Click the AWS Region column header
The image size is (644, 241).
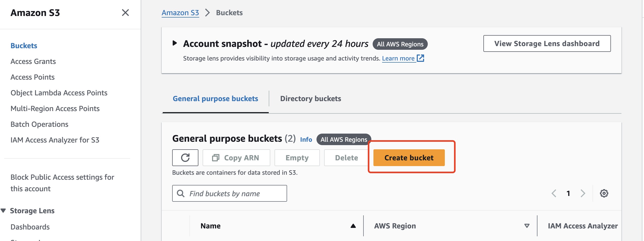[395, 226]
